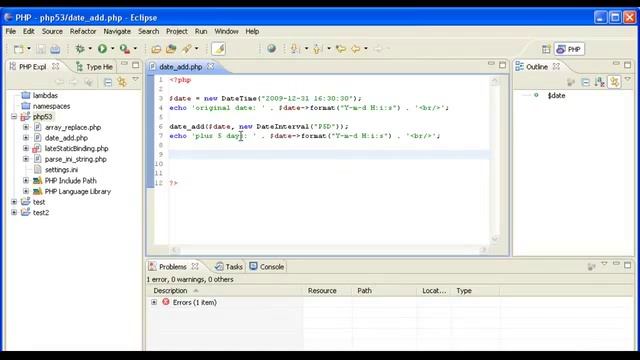Expand the Errors (1 item) row
Screen dimensions: 640x360
(x=154, y=302)
